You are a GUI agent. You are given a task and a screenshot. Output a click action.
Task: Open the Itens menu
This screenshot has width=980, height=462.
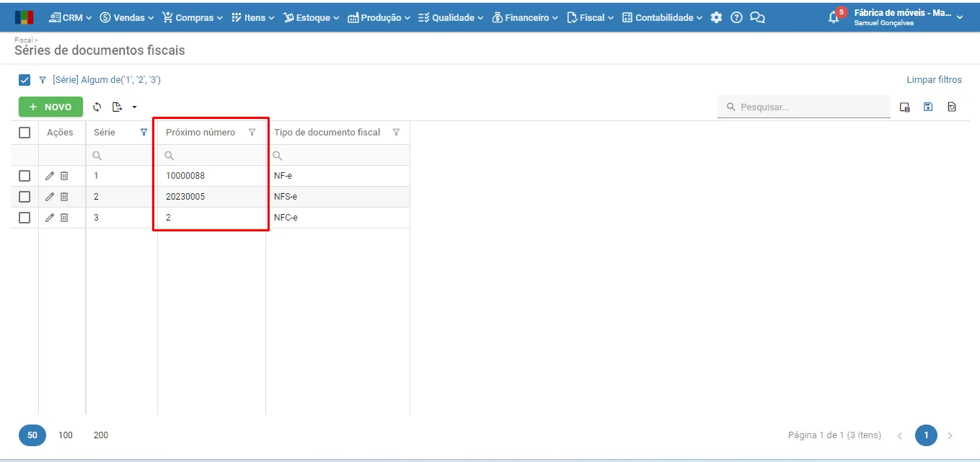[x=253, y=17]
